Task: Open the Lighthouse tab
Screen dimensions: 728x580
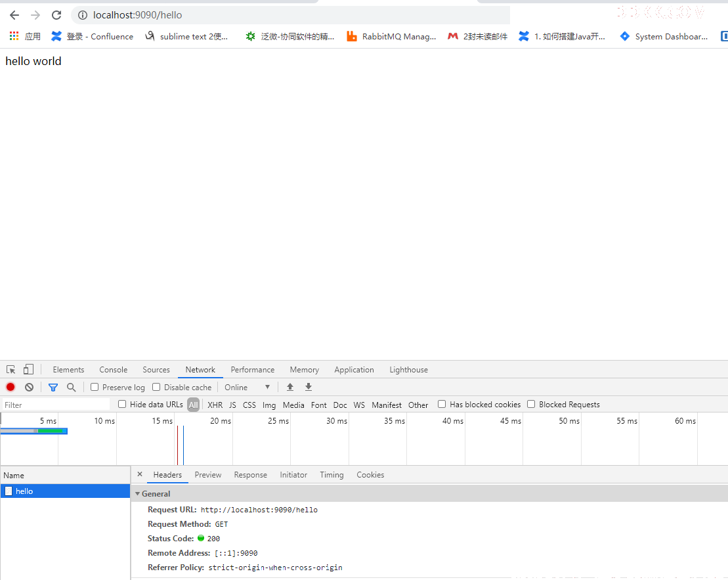Action: click(408, 369)
